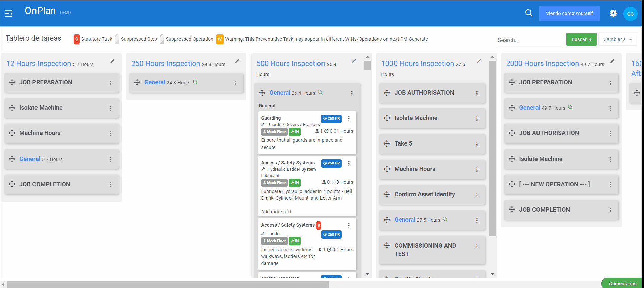644x288 pixels.
Task: Click the Viendo como:Yourself button
Action: tap(569, 13)
